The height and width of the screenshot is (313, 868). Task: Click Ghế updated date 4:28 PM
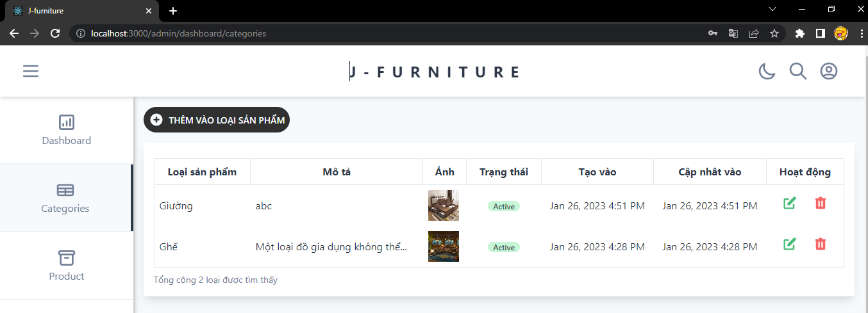pos(710,247)
